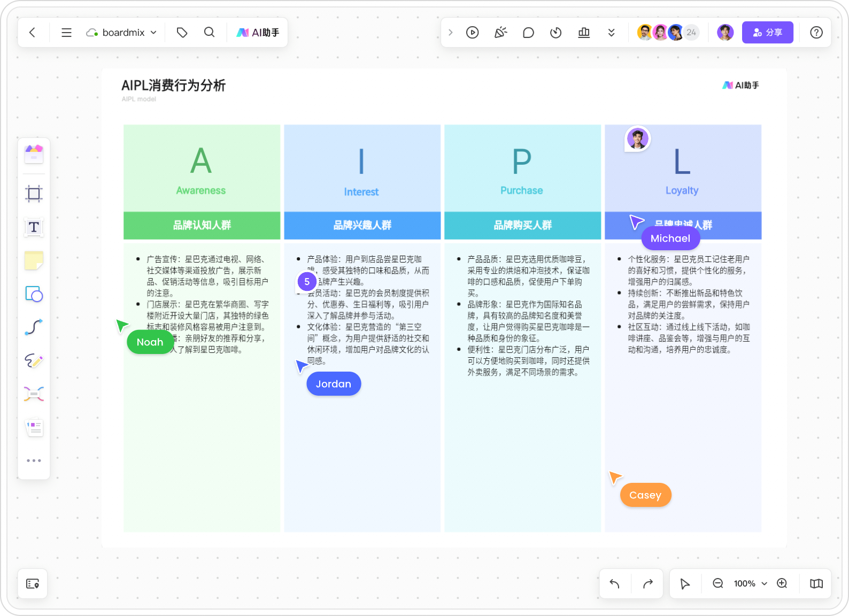Select the Mind map tool
849x616 pixels.
(x=34, y=394)
